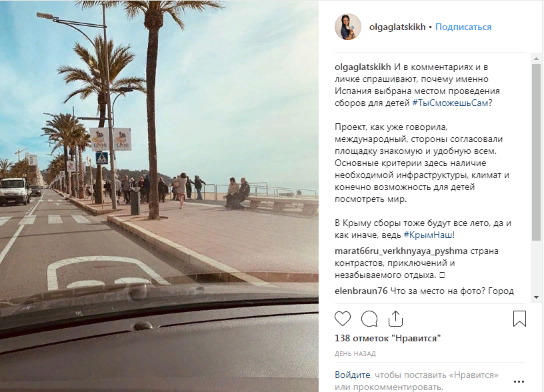This screenshot has height=392, width=544.
Task: Click the Подписаться follow link
Action: point(463,27)
